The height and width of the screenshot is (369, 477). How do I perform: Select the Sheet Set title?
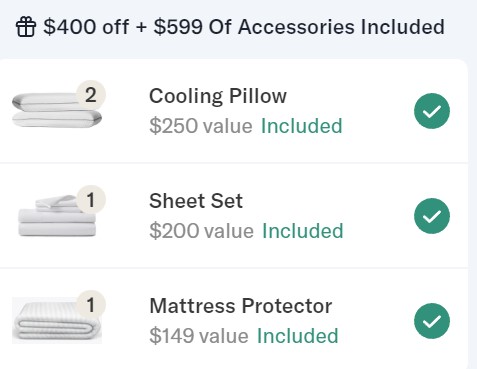(x=196, y=201)
